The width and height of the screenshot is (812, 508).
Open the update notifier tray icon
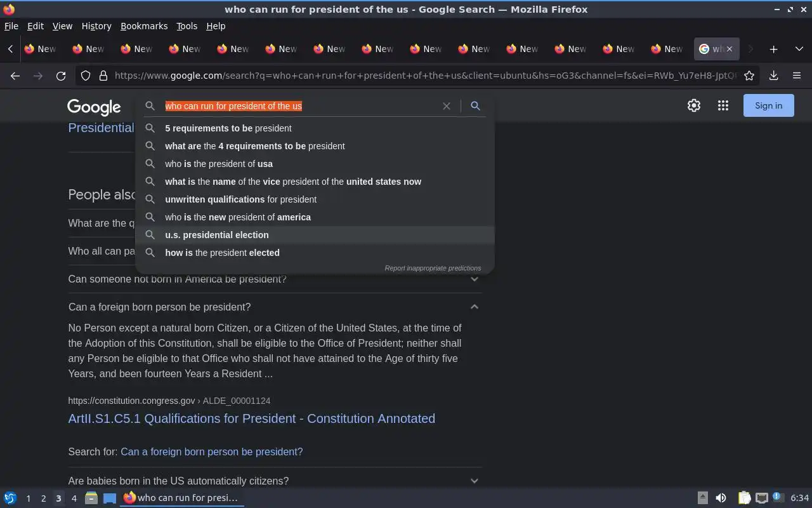pyautogui.click(x=778, y=498)
